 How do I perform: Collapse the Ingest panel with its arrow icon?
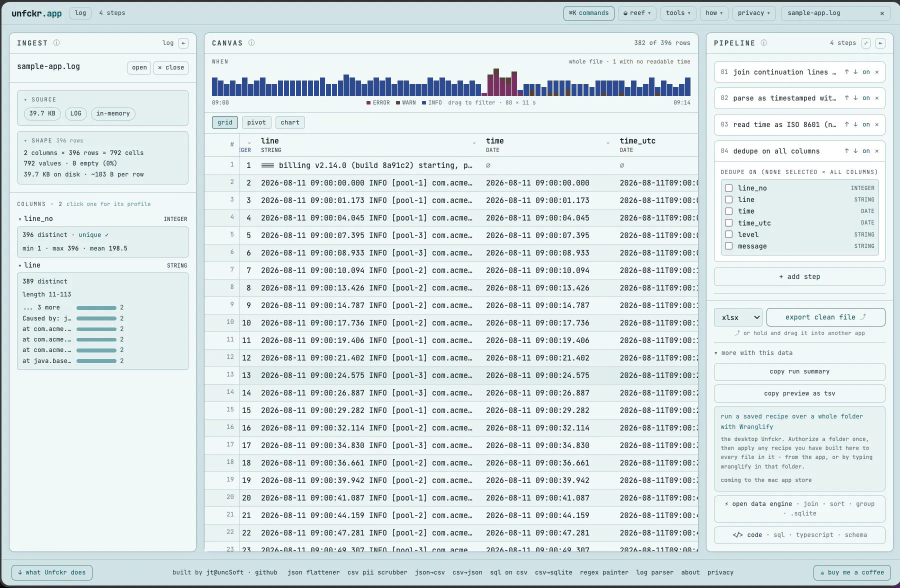point(183,43)
